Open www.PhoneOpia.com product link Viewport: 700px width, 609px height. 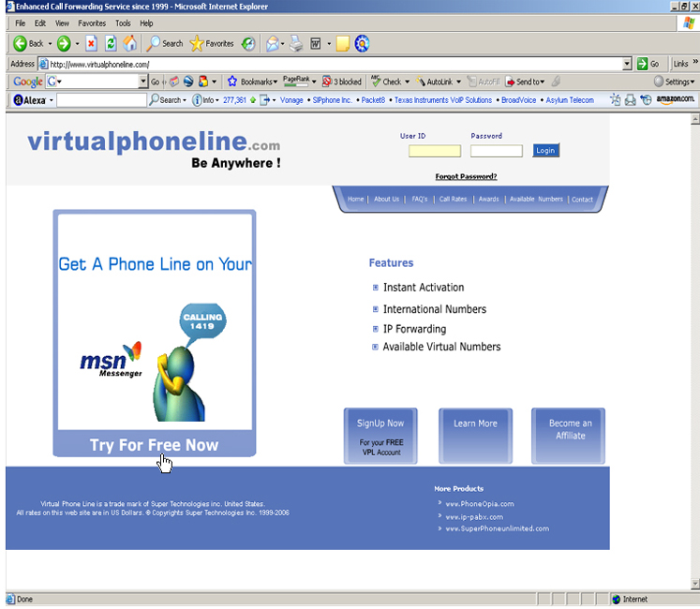(480, 504)
